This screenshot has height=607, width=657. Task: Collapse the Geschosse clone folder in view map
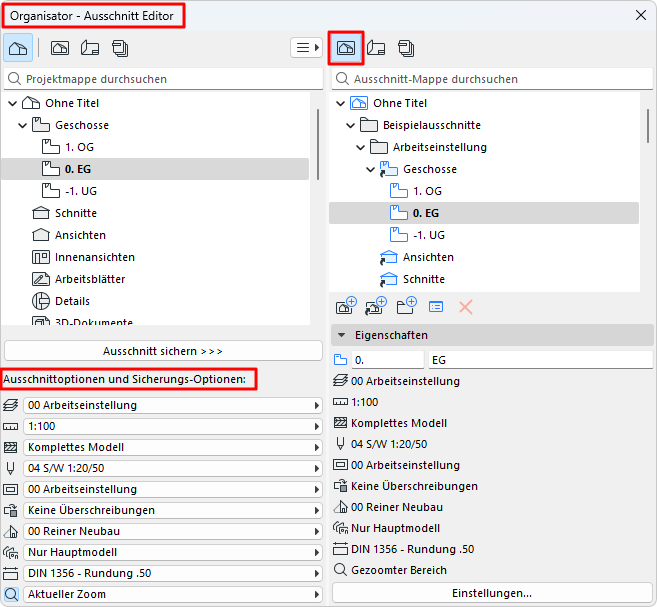click(x=370, y=169)
